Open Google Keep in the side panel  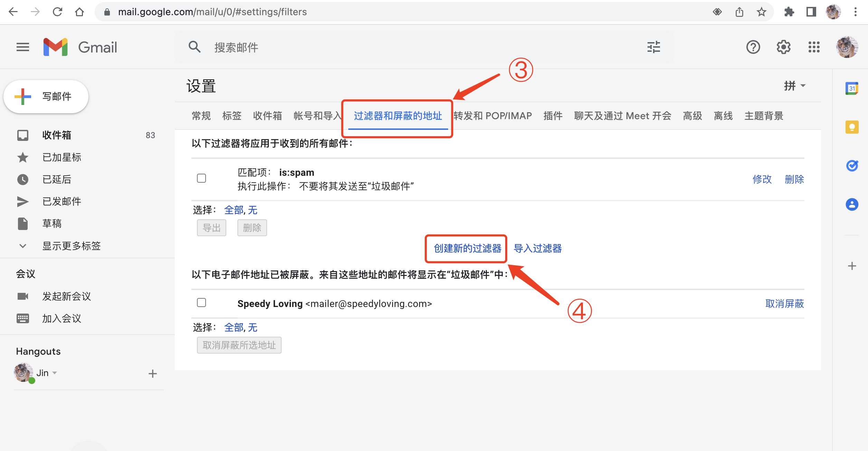pos(852,127)
